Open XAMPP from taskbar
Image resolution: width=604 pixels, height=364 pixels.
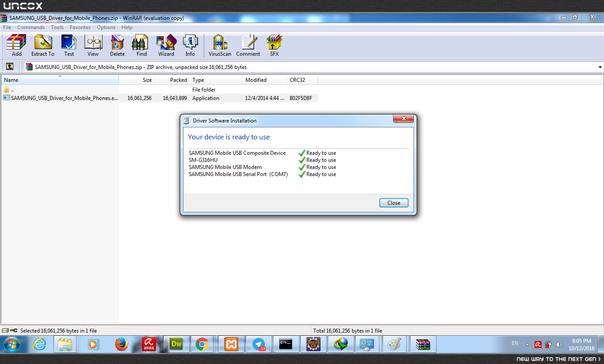231,344
